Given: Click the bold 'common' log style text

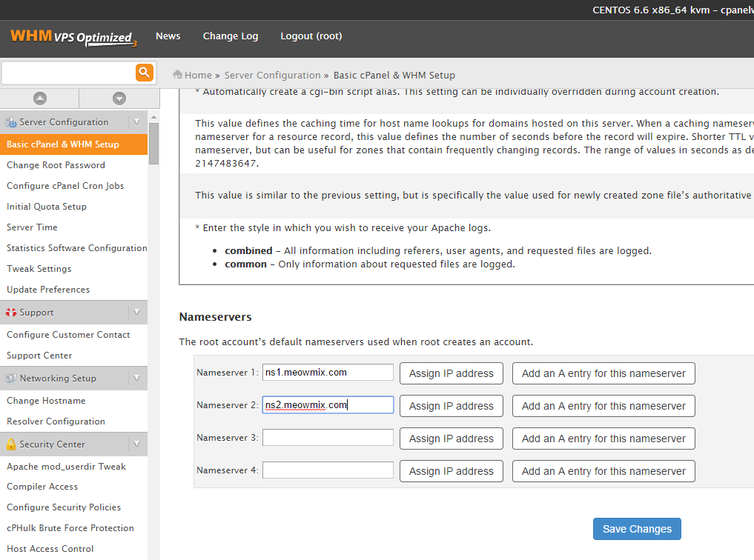Looking at the screenshot, I should click(245, 264).
